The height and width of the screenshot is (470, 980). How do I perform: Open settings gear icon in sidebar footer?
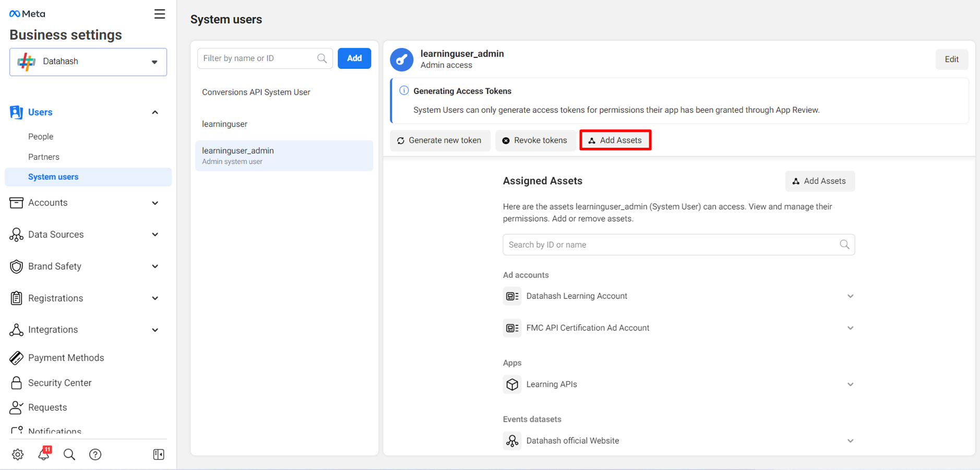pyautogui.click(x=18, y=454)
